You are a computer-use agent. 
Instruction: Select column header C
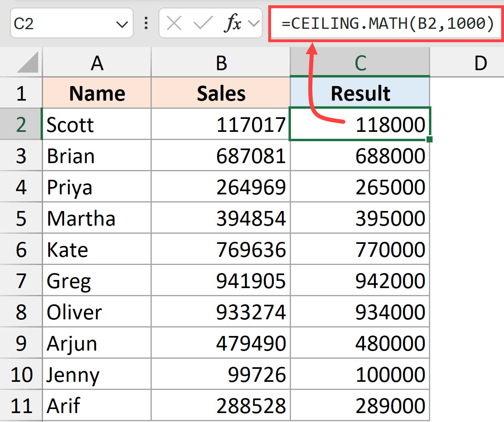360,63
